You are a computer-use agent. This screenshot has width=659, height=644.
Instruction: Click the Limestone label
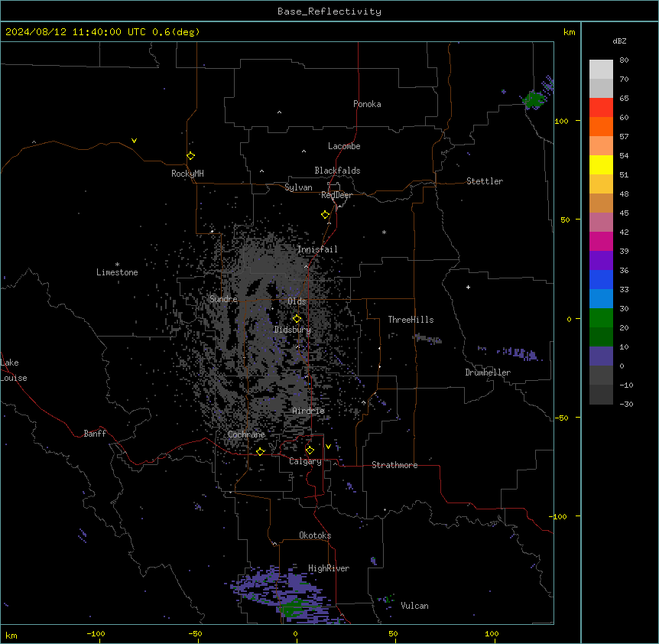(117, 272)
